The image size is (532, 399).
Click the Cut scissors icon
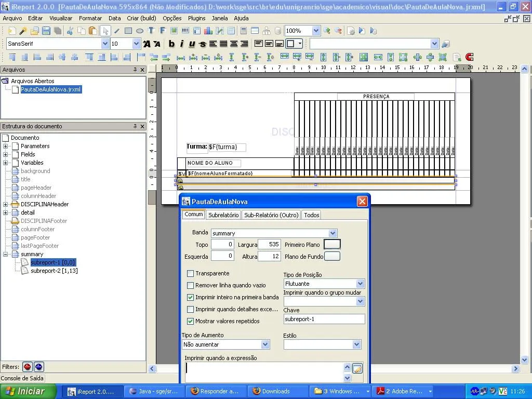[x=70, y=31]
